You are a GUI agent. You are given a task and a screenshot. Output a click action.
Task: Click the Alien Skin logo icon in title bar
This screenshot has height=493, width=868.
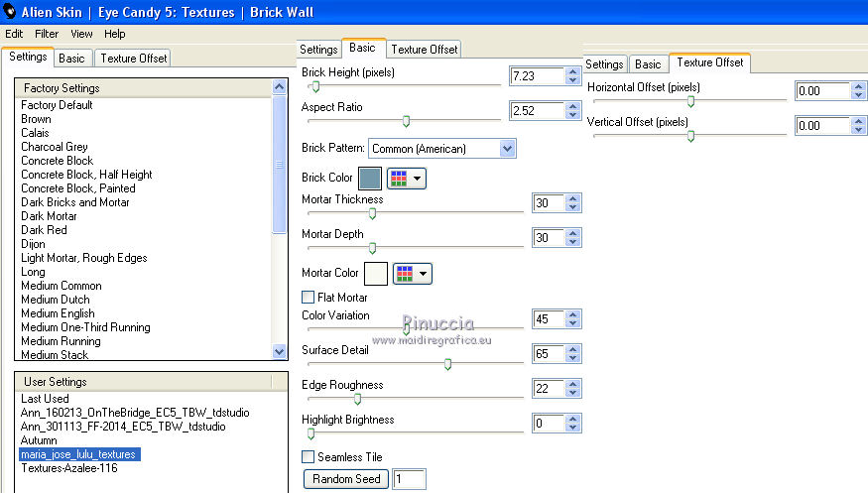tap(9, 11)
